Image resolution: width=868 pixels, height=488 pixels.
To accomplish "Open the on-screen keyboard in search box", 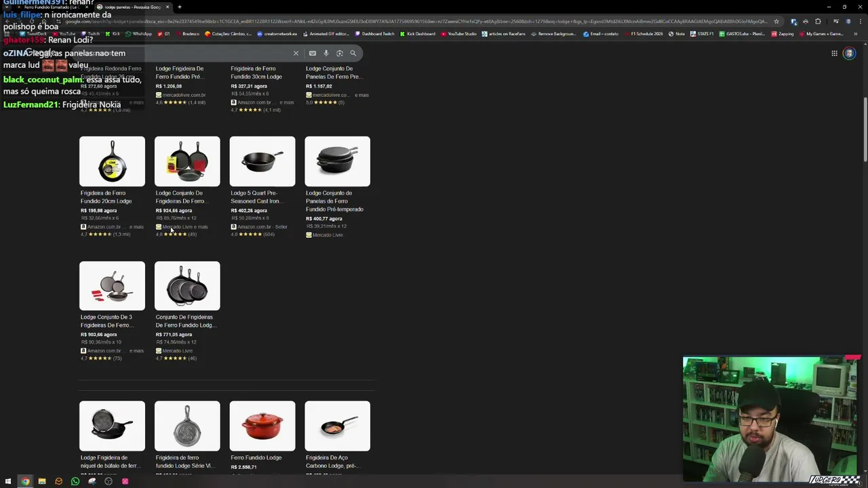I will click(x=313, y=53).
